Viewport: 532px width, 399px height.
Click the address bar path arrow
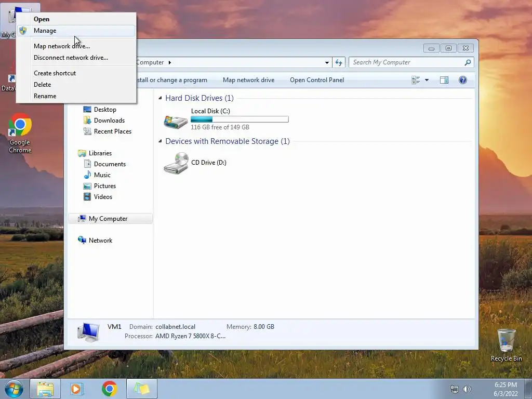[170, 62]
